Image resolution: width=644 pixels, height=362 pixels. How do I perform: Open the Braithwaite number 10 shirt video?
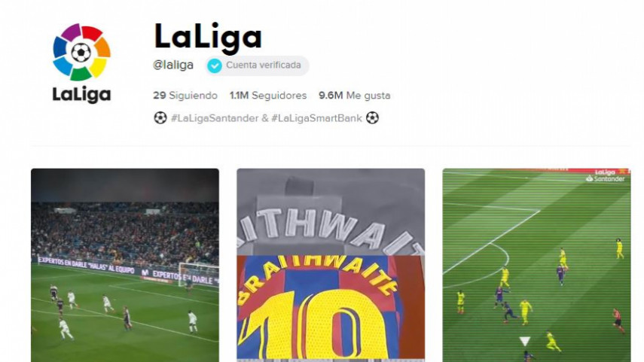pyautogui.click(x=331, y=265)
